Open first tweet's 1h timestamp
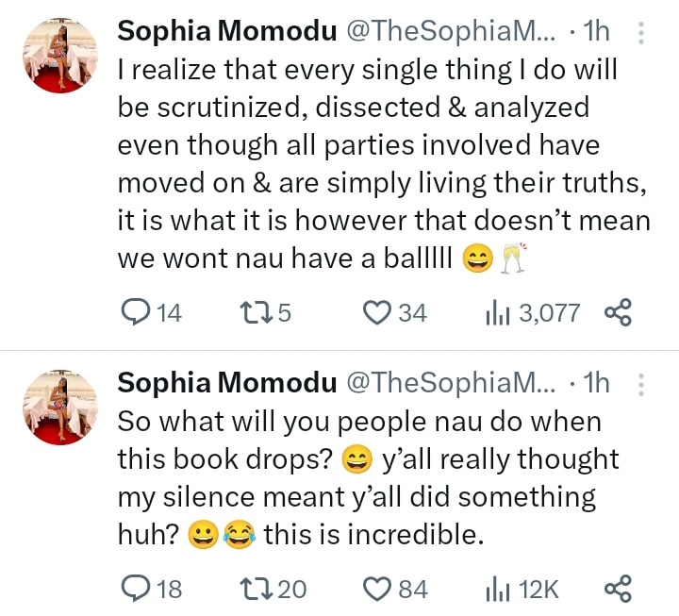 (x=598, y=31)
